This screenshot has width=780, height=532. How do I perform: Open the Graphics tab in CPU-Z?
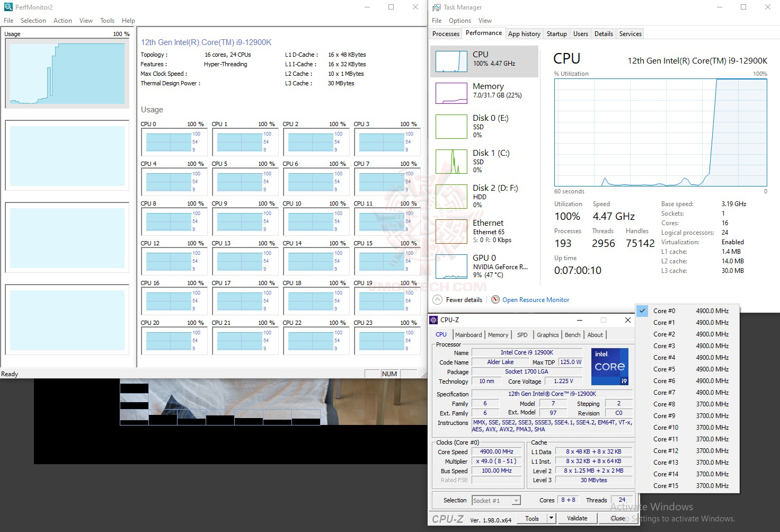point(548,335)
